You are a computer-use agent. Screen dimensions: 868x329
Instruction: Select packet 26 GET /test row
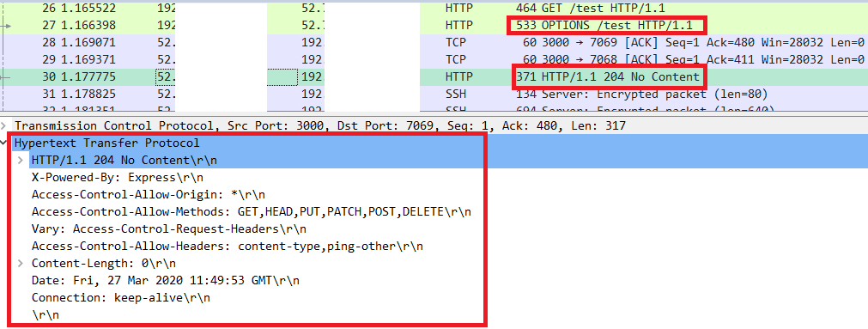tap(434, 9)
